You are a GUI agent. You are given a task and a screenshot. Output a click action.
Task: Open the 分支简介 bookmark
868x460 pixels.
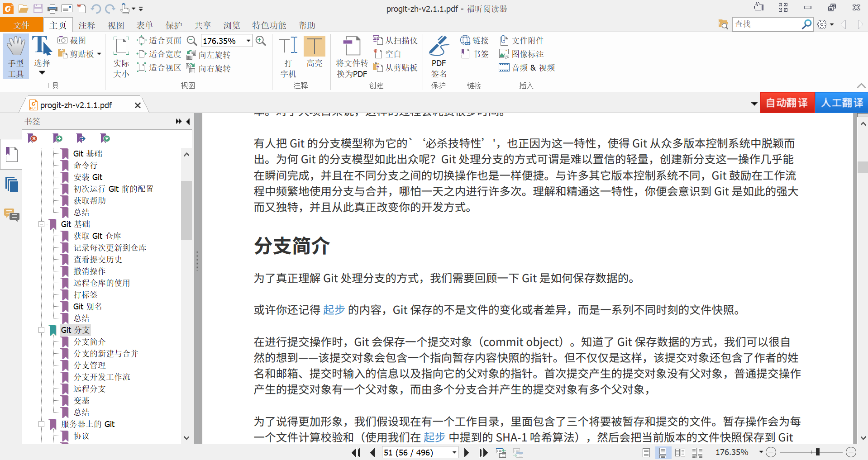coord(90,341)
